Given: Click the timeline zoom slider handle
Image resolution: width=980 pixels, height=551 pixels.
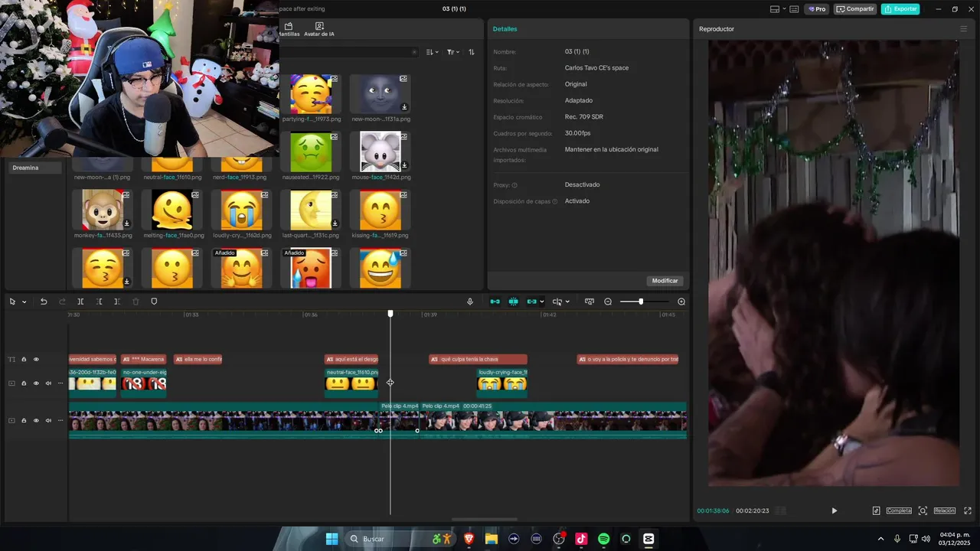Looking at the screenshot, I should click(641, 302).
